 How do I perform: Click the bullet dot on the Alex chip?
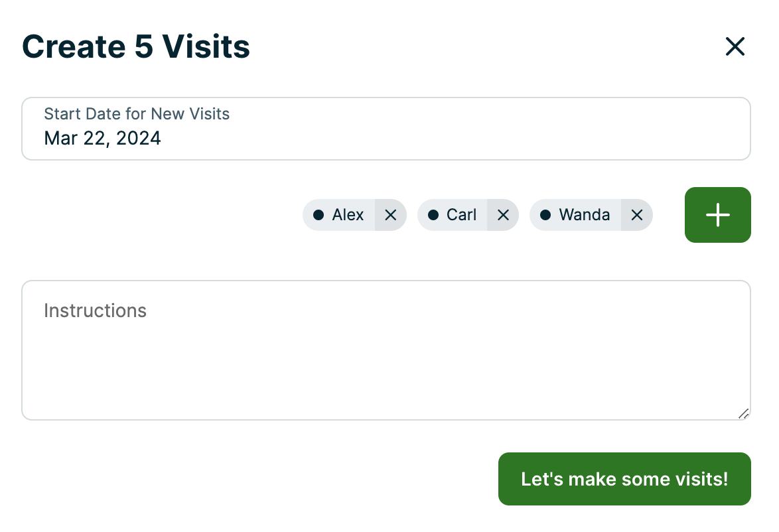(x=320, y=214)
